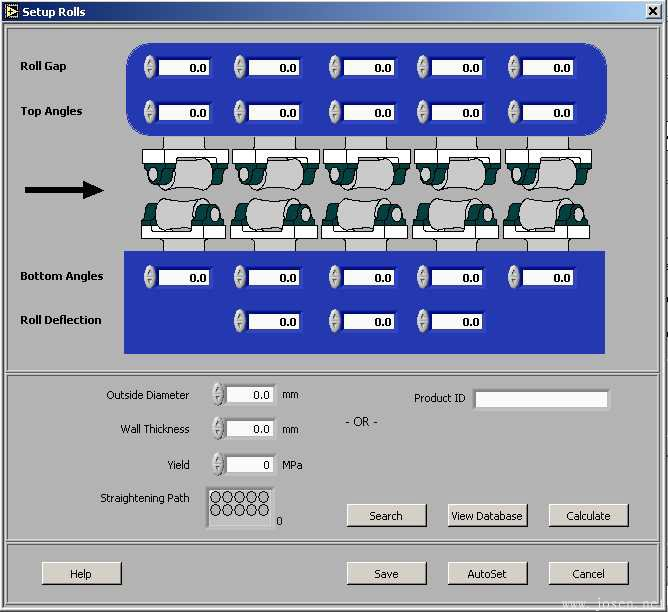Click the first roll stand image
The width and height of the screenshot is (668, 612).
tap(186, 193)
